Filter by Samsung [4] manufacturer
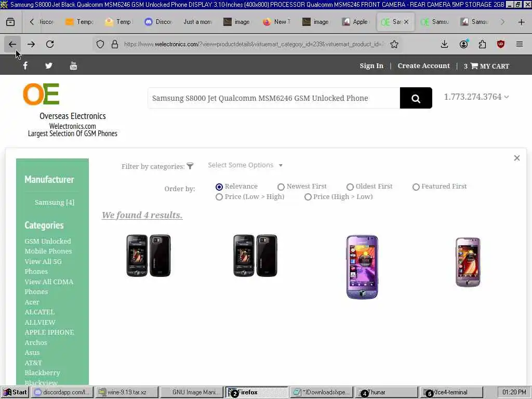Image resolution: width=532 pixels, height=399 pixels. (x=54, y=203)
